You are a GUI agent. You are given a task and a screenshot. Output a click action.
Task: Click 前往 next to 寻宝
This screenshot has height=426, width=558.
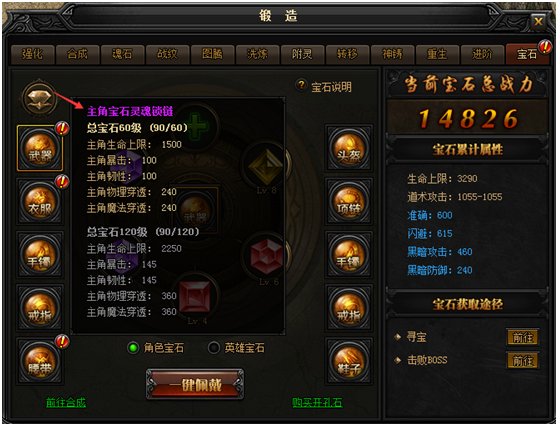point(522,337)
